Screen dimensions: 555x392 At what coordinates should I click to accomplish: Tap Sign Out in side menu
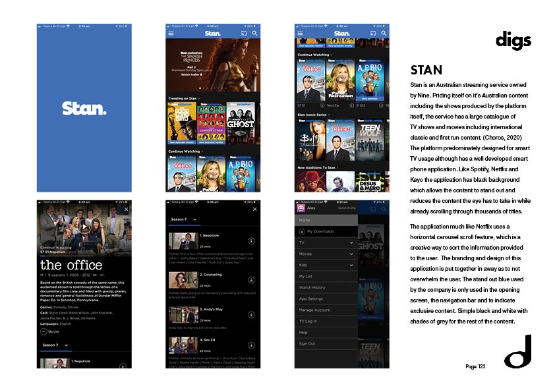(x=326, y=343)
